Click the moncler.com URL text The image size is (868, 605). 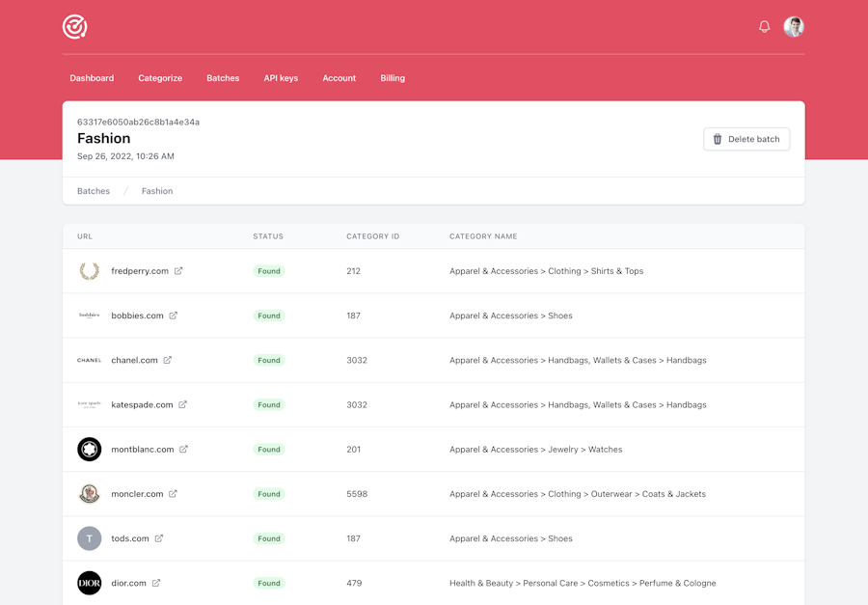137,494
